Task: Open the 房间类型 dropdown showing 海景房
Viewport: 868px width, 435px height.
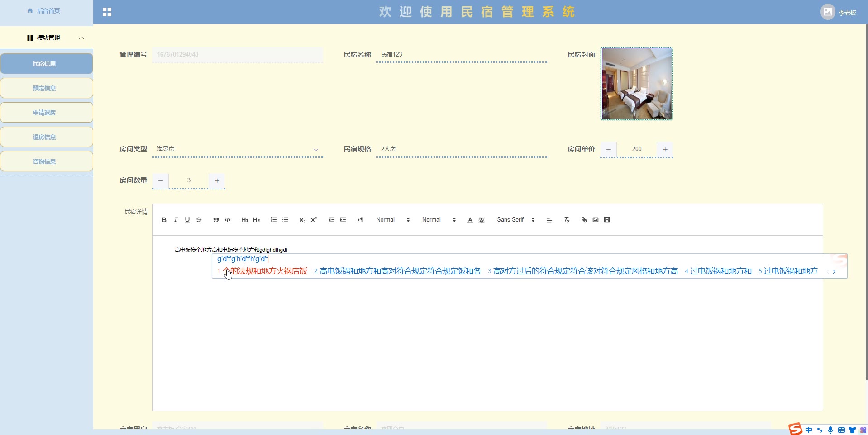Action: [x=238, y=149]
